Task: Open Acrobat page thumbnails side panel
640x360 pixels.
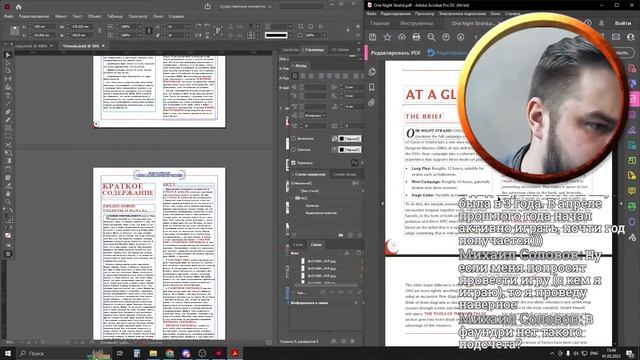Action: click(372, 72)
